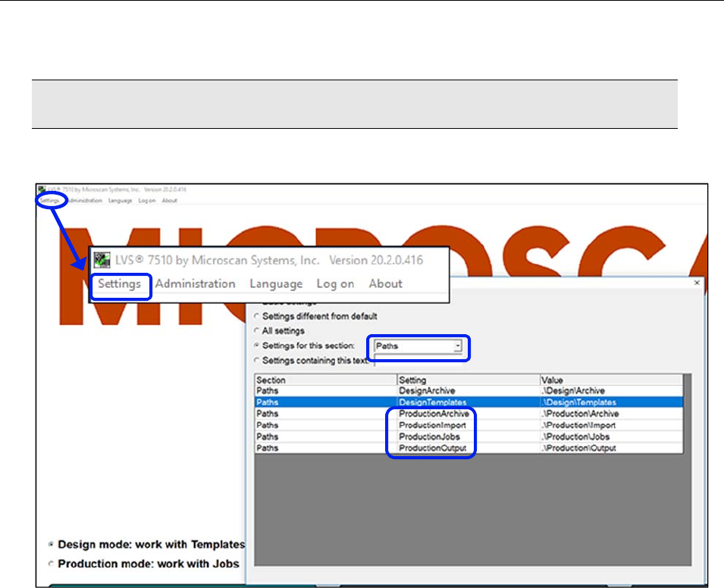Click the '.\Design\Archive' value cell

pyautogui.click(x=611, y=391)
